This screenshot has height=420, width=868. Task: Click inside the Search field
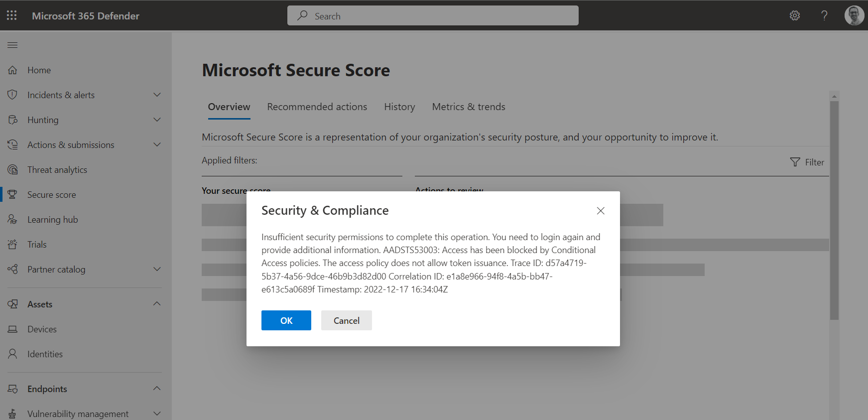pos(433,15)
